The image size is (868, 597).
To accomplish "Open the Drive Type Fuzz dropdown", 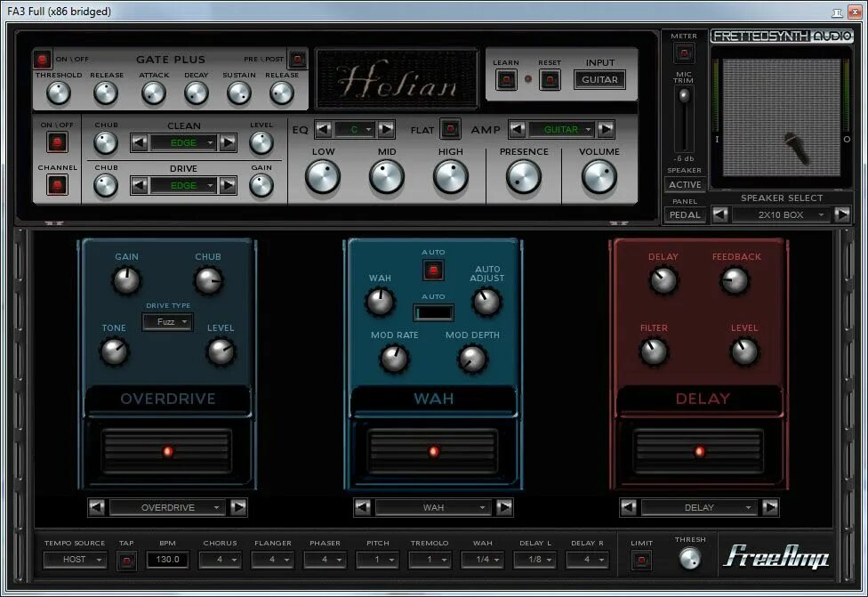I will coord(168,322).
